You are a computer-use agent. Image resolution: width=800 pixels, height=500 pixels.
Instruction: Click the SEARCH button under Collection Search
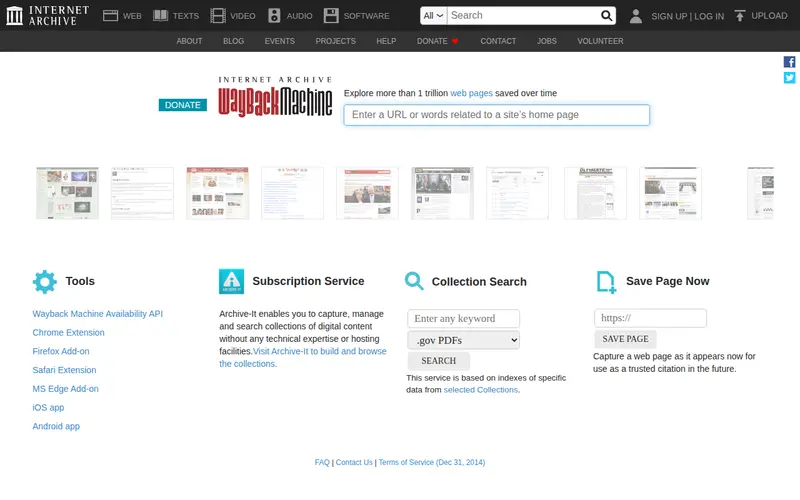438,361
